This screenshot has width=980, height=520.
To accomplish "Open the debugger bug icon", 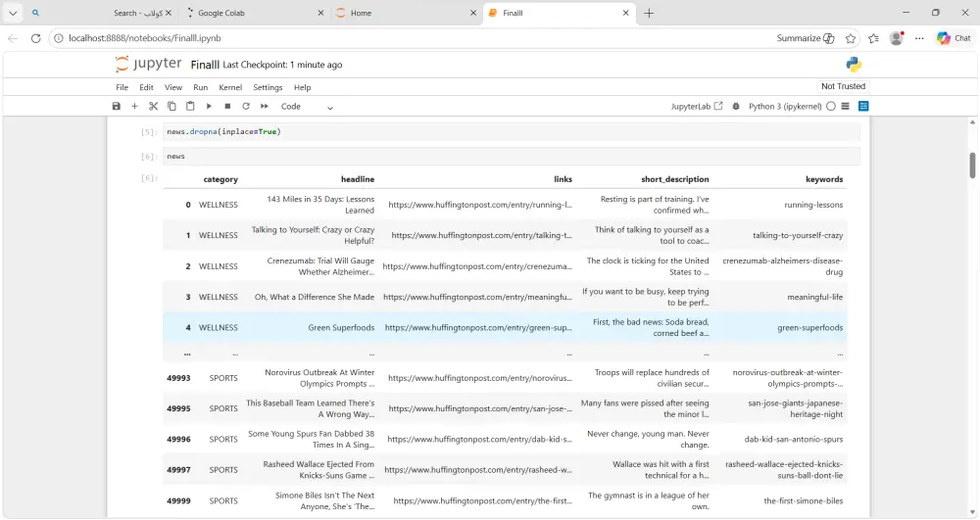I will point(736,106).
